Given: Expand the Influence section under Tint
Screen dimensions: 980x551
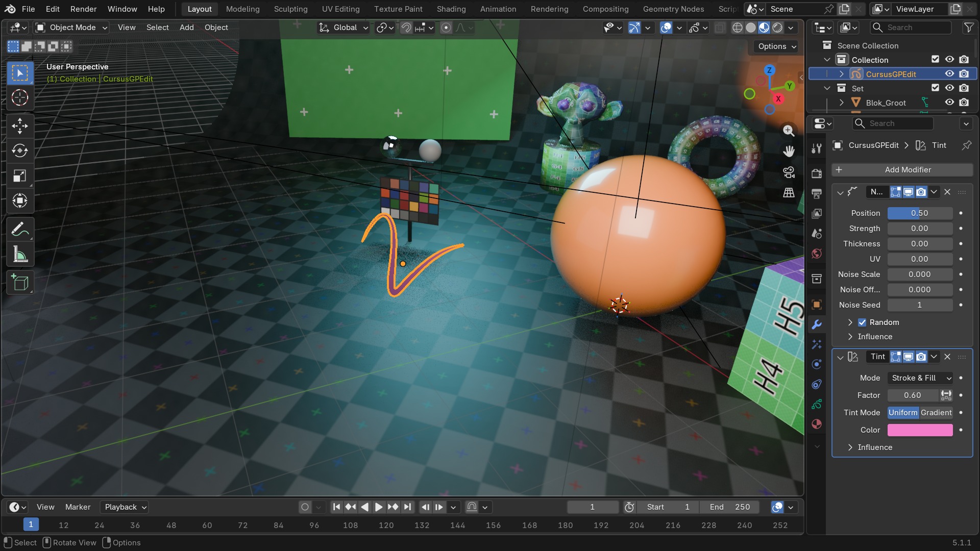Looking at the screenshot, I should (875, 447).
